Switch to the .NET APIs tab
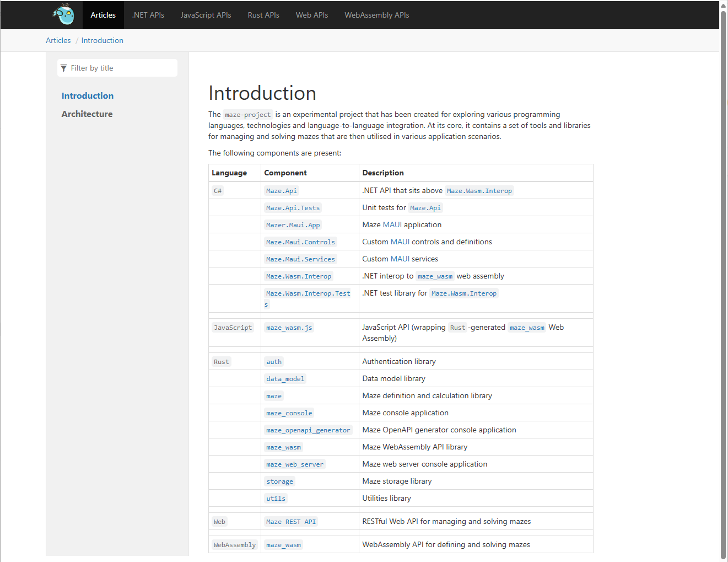This screenshot has width=728, height=562. point(148,15)
